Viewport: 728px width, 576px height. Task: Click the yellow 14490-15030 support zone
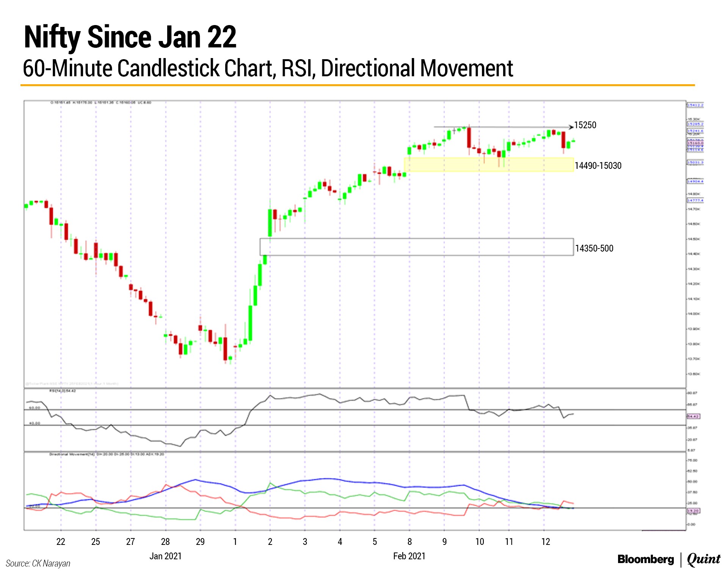[x=488, y=165]
